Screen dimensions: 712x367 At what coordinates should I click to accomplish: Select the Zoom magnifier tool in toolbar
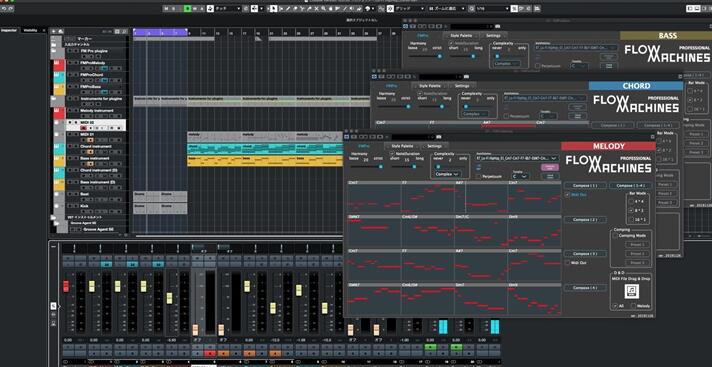323,9
